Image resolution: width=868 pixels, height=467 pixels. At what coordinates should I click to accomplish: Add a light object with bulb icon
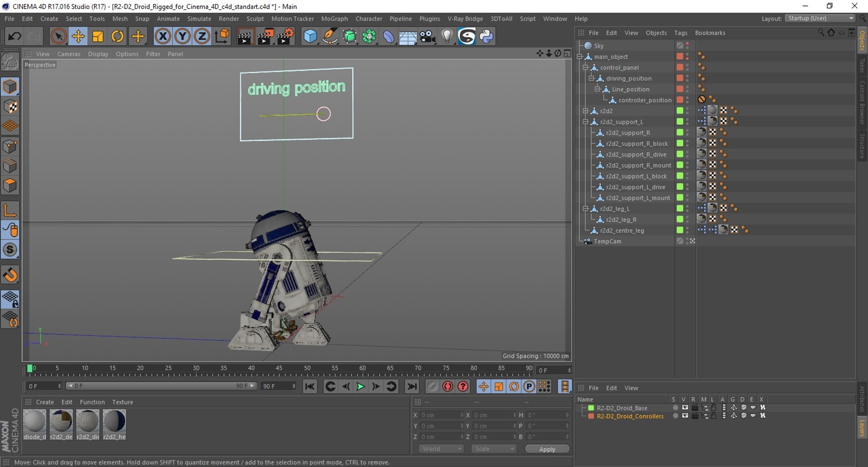click(x=447, y=36)
